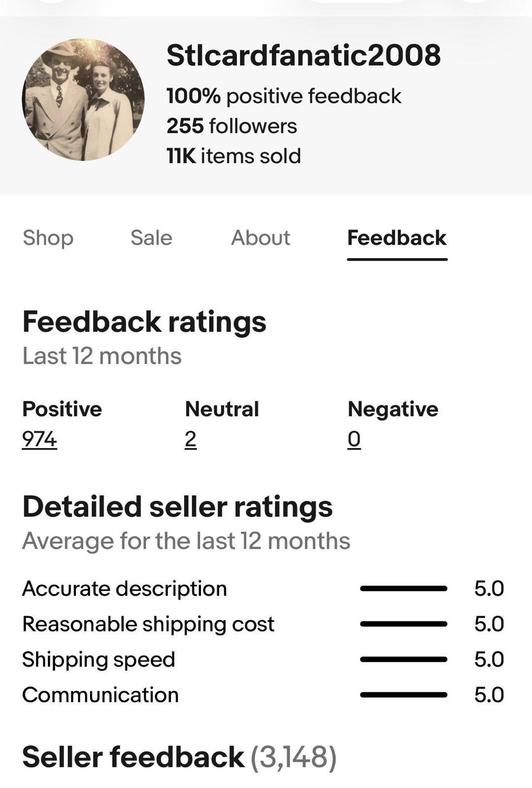This screenshot has height=788, width=532.
Task: Go to the About tab
Action: pyautogui.click(x=261, y=238)
